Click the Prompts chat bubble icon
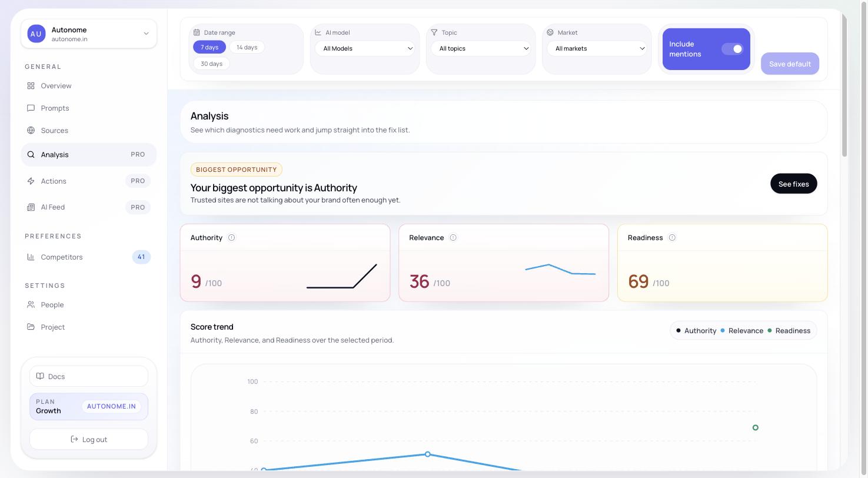This screenshot has height=478, width=868. (x=31, y=108)
